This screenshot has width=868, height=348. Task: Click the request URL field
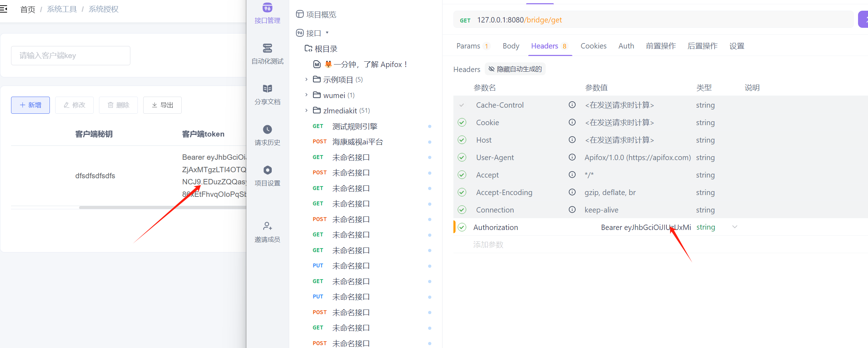point(653,20)
